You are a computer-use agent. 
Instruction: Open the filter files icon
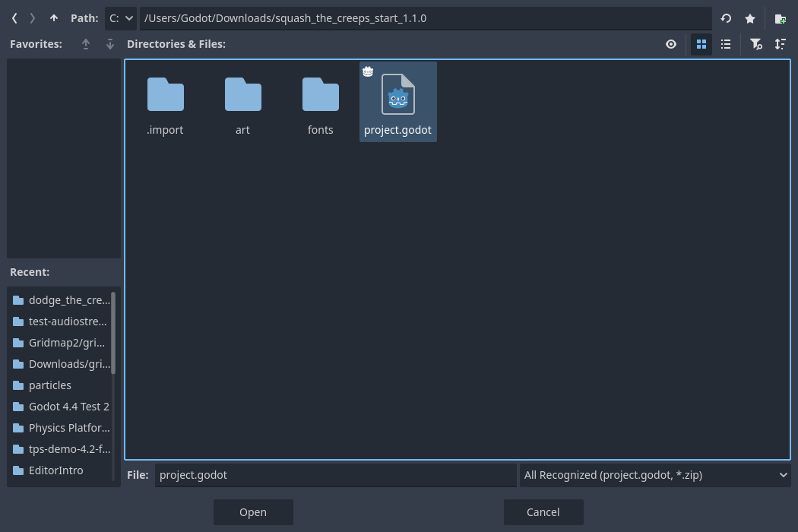(x=756, y=44)
